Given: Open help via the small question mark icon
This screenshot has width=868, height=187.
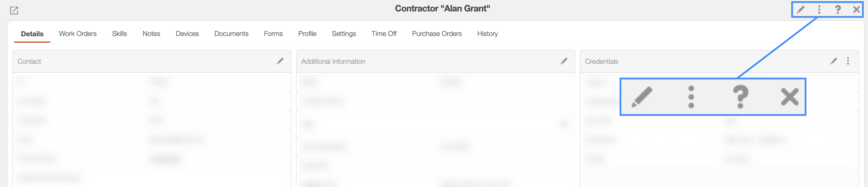Looking at the screenshot, I should pos(838,10).
